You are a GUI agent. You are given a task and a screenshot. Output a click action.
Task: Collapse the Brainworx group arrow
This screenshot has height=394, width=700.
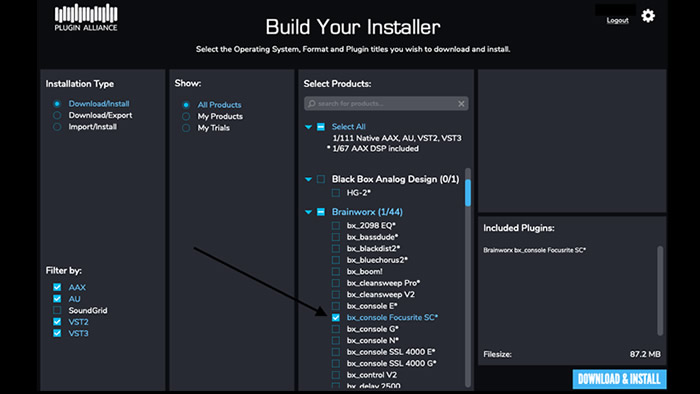(308, 212)
